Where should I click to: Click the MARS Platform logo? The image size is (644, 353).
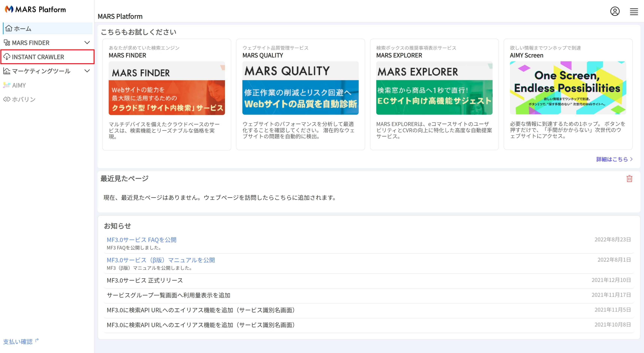(x=35, y=10)
